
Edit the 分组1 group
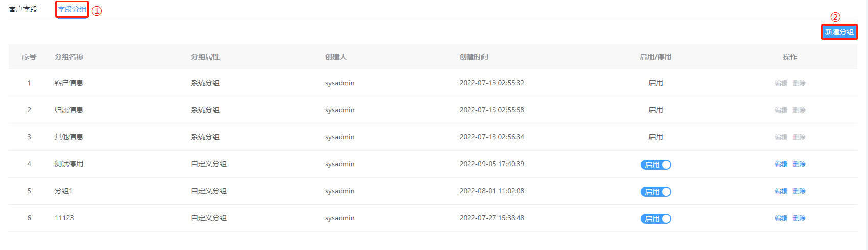781,191
